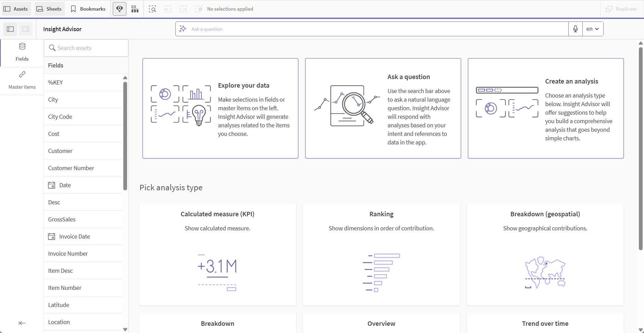Switch to the Sheets tab
The height and width of the screenshot is (333, 644).
tap(49, 9)
